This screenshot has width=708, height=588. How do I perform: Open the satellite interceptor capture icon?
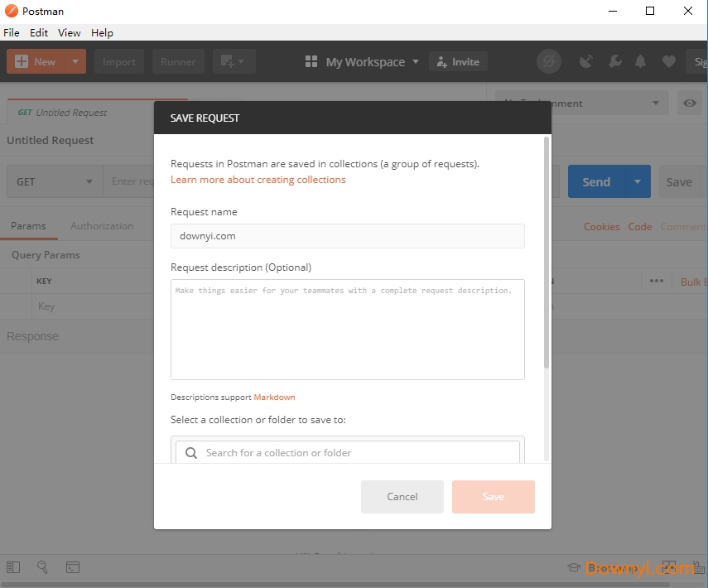(586, 61)
